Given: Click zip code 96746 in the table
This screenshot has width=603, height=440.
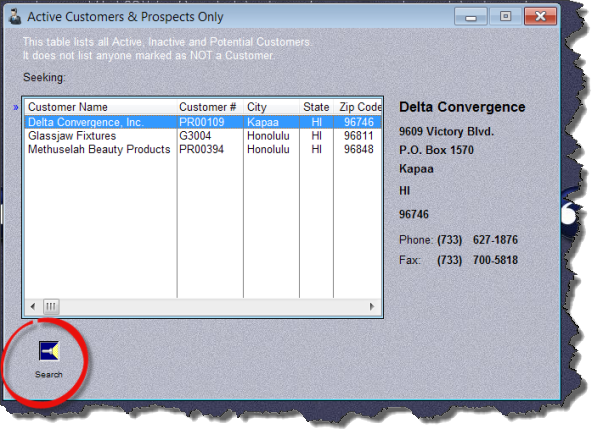Looking at the screenshot, I should [x=358, y=122].
